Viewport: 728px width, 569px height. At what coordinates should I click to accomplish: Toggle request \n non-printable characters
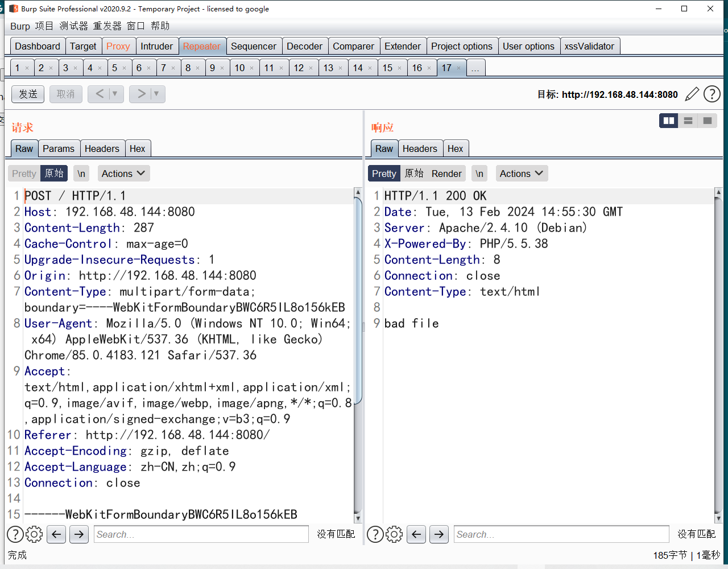coord(81,174)
